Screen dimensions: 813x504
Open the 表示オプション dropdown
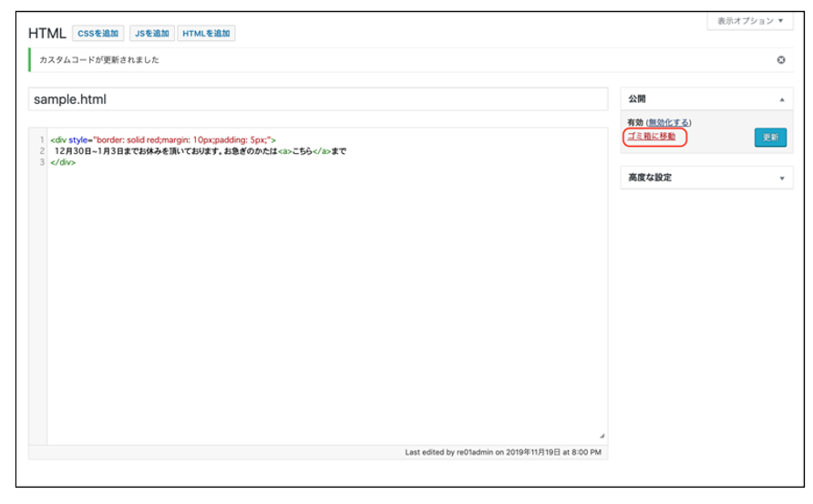749,21
